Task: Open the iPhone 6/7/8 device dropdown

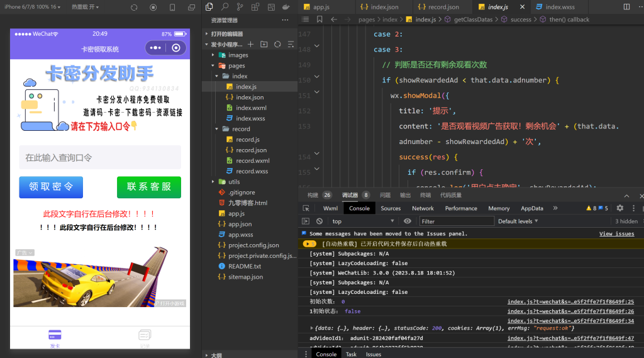Action: coord(32,7)
